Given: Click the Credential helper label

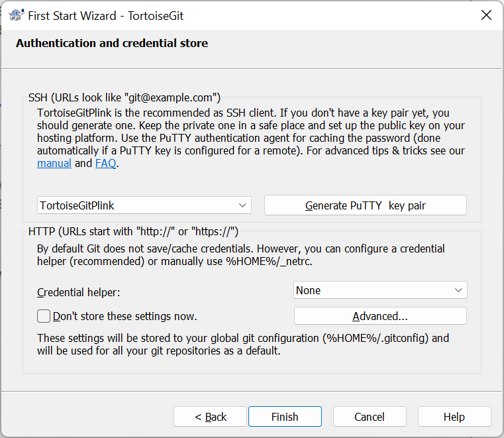Looking at the screenshot, I should click(78, 292).
